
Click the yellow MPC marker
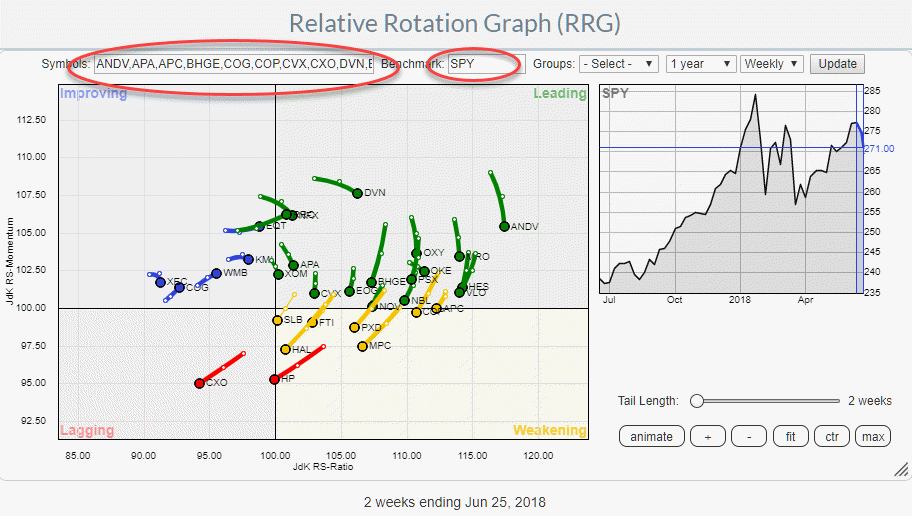tap(363, 346)
